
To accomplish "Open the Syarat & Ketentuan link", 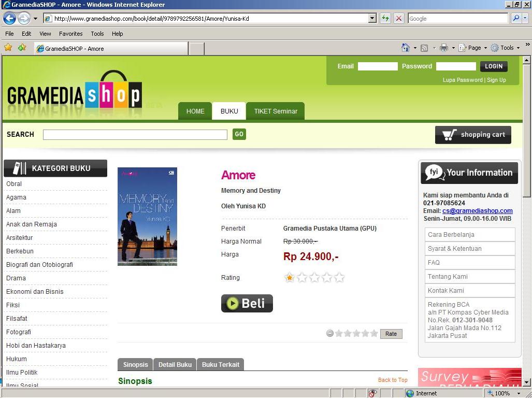I will tap(470, 248).
